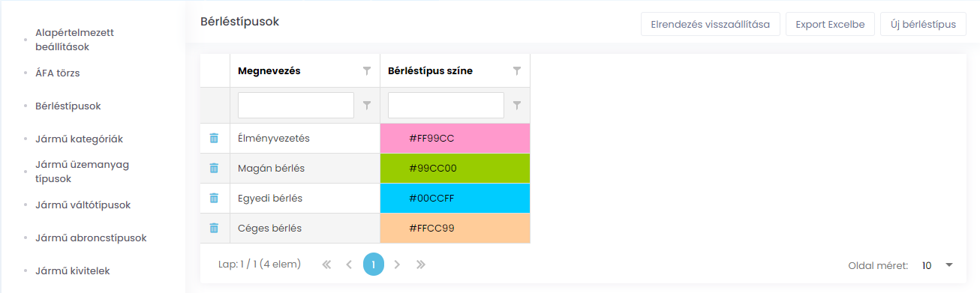Click trash icon beside Céges bérlés

pyautogui.click(x=214, y=228)
